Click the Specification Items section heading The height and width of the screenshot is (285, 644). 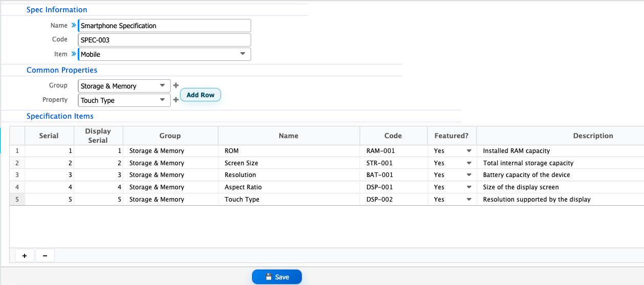pos(60,116)
